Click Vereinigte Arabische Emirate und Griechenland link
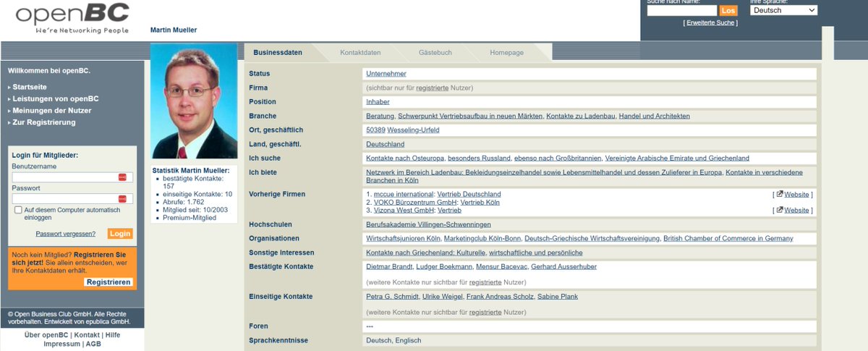The height and width of the screenshot is (351, 868). (x=677, y=158)
